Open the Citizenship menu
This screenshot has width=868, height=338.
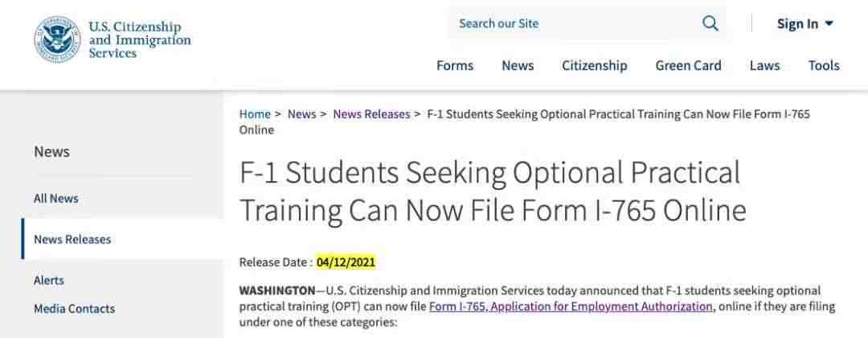pyautogui.click(x=595, y=65)
